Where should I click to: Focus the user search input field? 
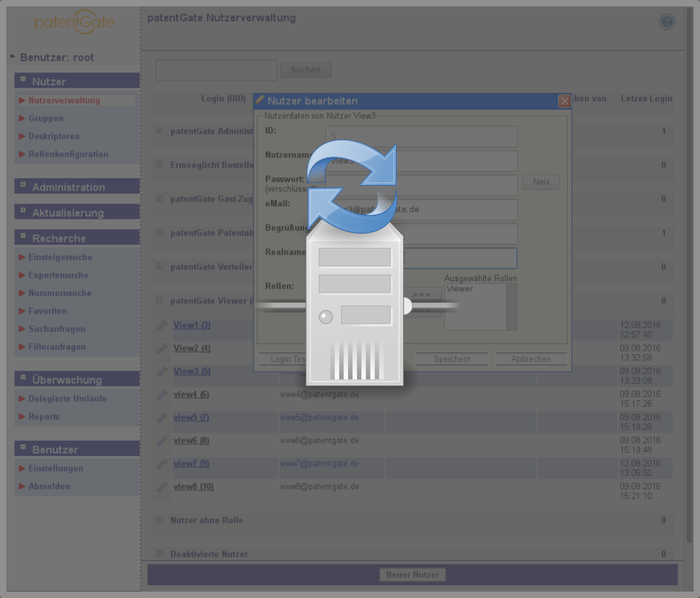(x=216, y=70)
